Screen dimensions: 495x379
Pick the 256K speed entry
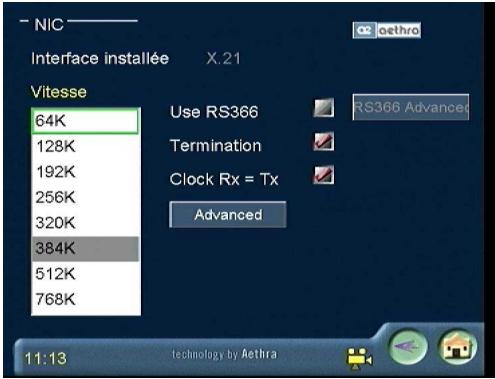[85, 197]
